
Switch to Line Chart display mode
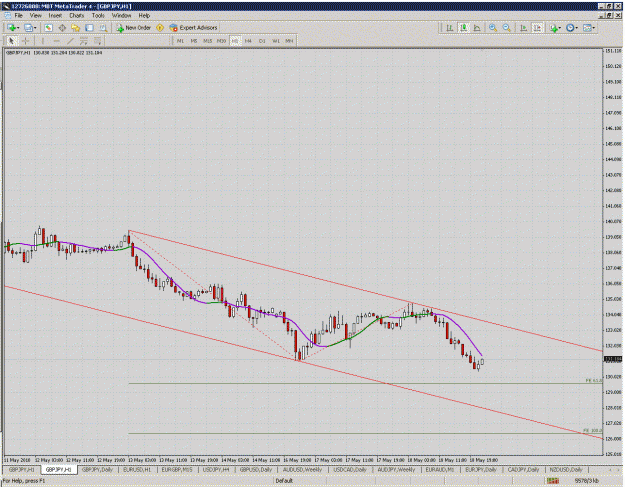(x=477, y=27)
